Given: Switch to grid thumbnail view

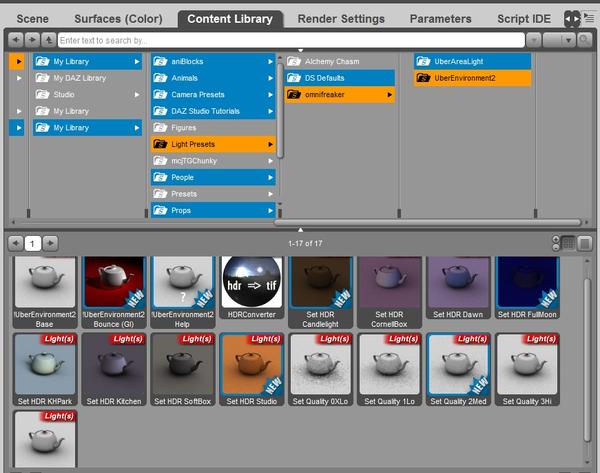Looking at the screenshot, I should [568, 243].
